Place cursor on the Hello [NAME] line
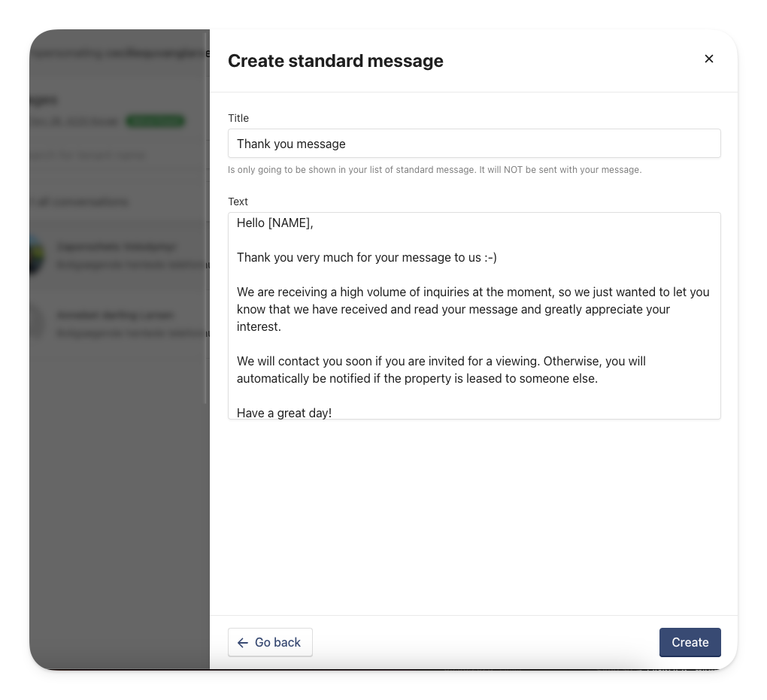Image resolution: width=767 pixels, height=700 pixels. point(275,223)
